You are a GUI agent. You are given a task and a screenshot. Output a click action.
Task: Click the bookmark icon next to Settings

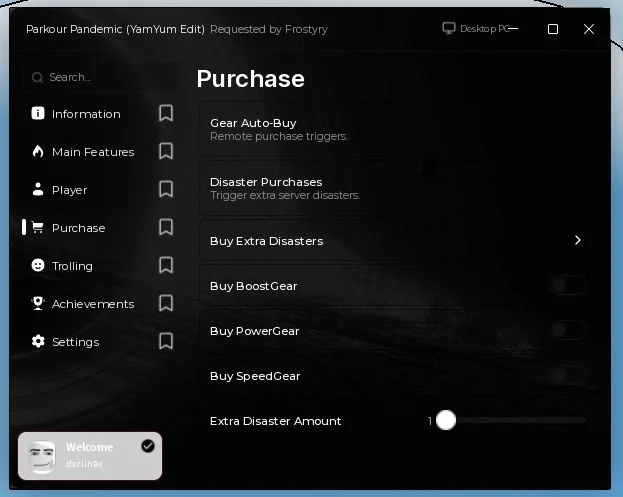pos(166,341)
